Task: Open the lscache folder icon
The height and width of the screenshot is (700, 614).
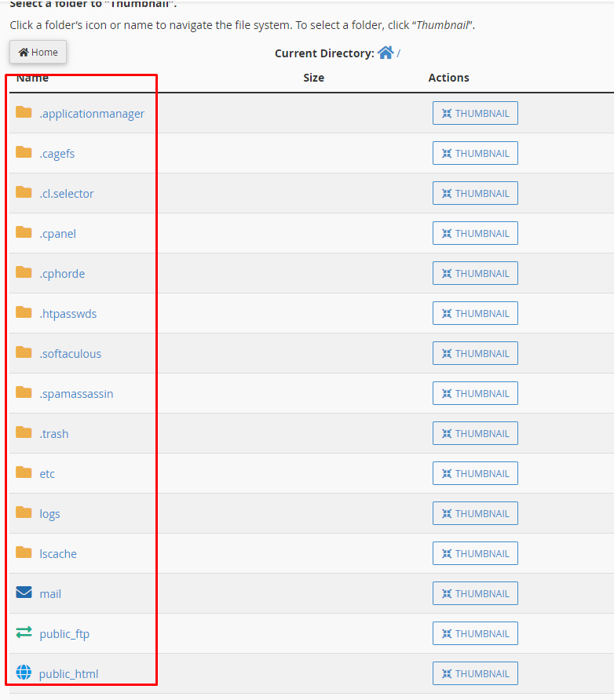Action: click(24, 552)
